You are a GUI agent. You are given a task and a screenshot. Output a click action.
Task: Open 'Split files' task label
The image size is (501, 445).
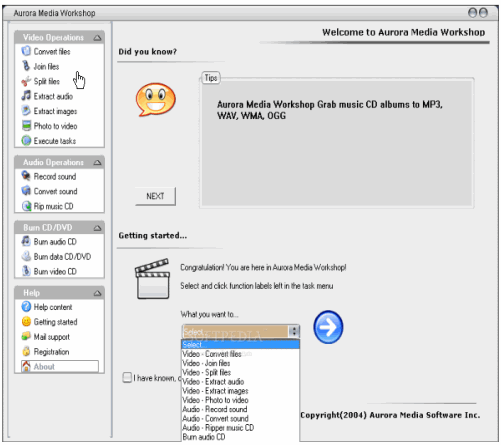click(47, 81)
